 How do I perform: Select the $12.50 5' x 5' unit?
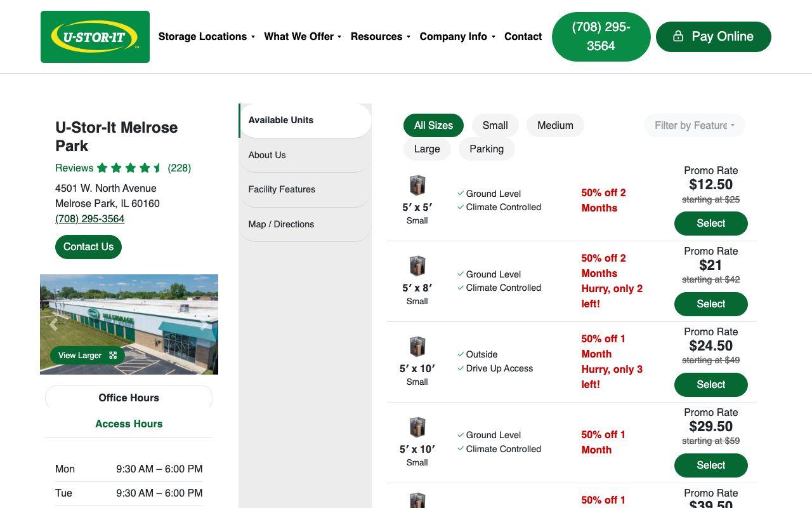(710, 223)
